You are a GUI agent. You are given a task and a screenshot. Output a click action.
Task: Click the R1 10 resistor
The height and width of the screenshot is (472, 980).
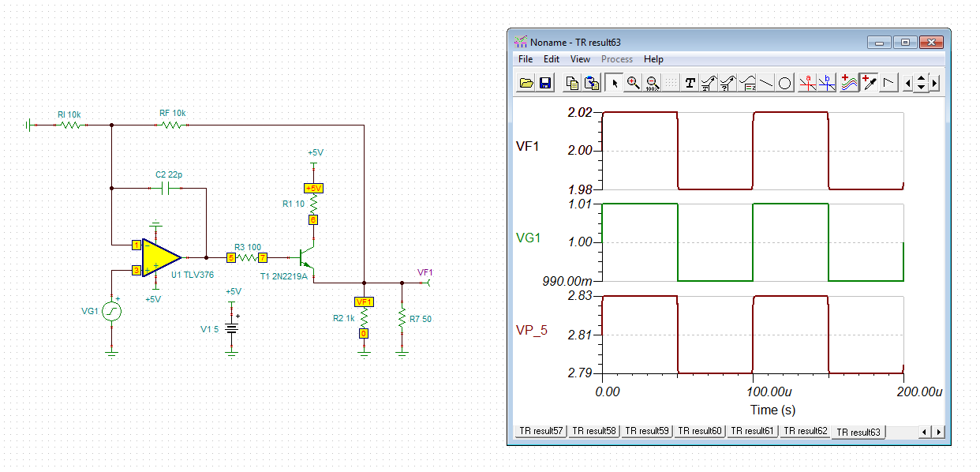[x=313, y=204]
